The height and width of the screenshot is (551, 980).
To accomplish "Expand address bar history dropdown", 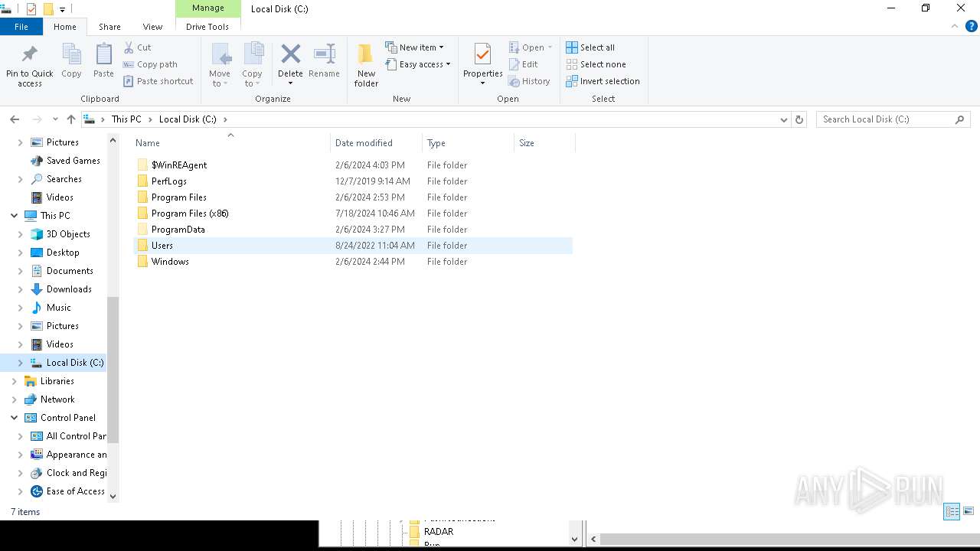I will click(783, 119).
